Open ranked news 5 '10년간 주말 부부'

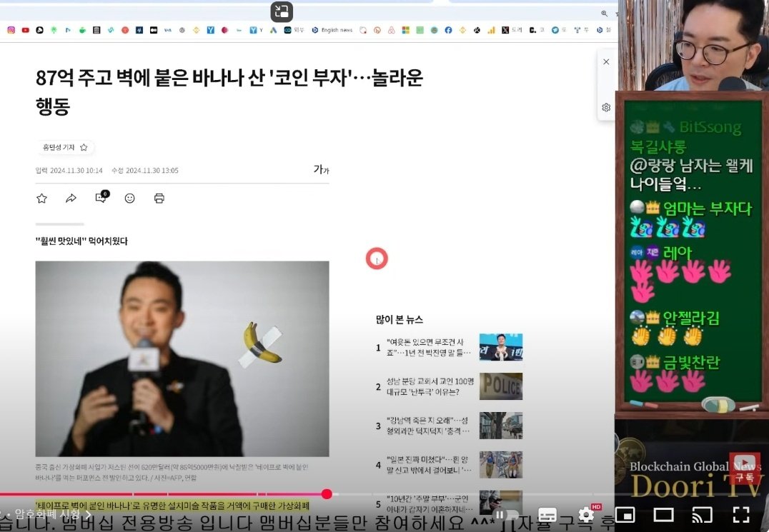(x=429, y=503)
